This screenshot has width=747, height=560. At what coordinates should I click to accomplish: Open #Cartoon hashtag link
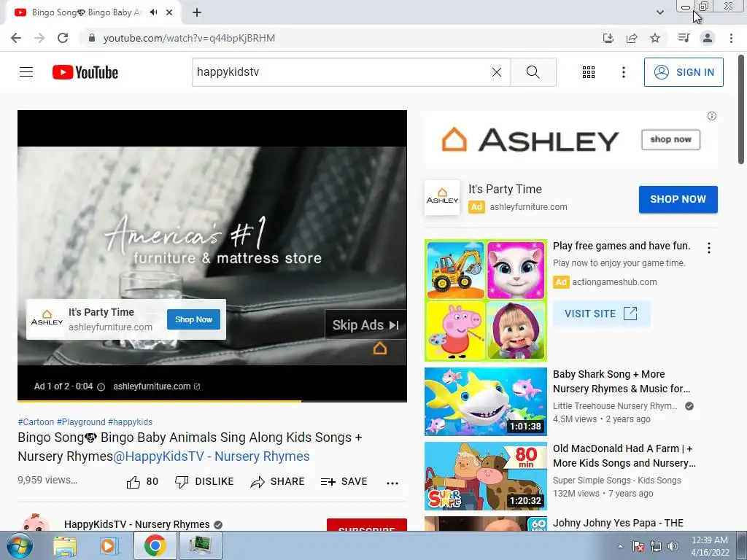tap(36, 422)
